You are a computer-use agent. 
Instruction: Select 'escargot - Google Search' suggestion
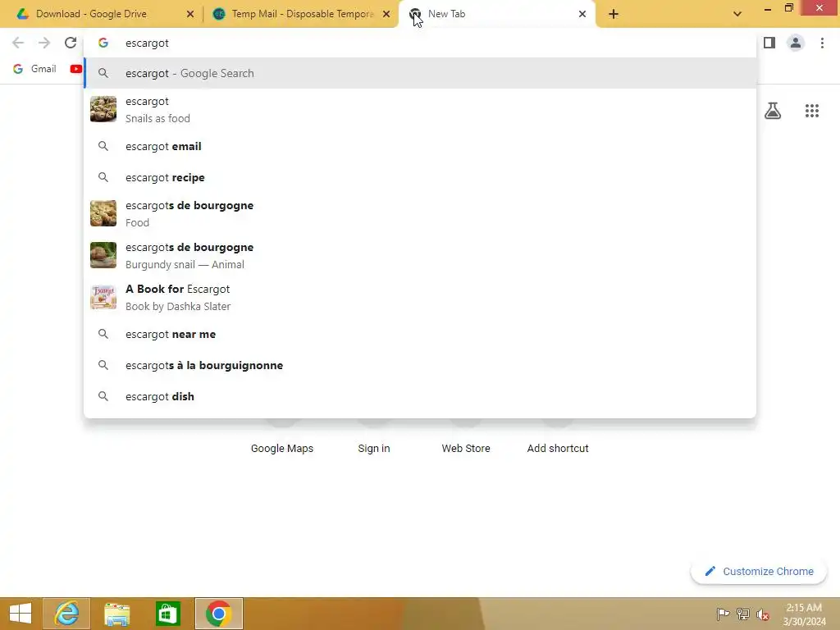click(420, 73)
